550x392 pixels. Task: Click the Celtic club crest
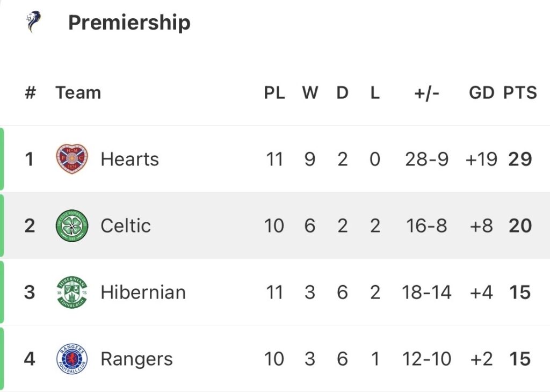pos(72,226)
